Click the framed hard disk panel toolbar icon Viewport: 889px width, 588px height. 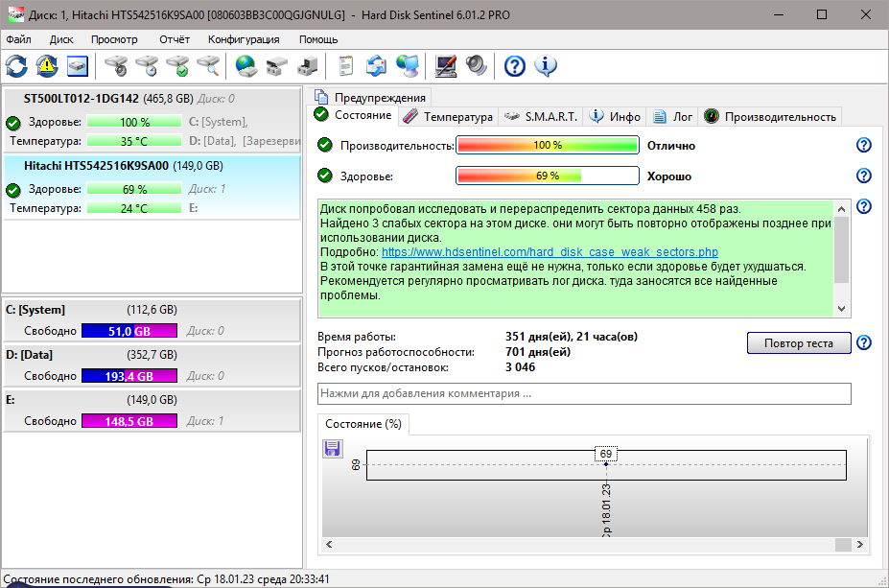(x=78, y=66)
